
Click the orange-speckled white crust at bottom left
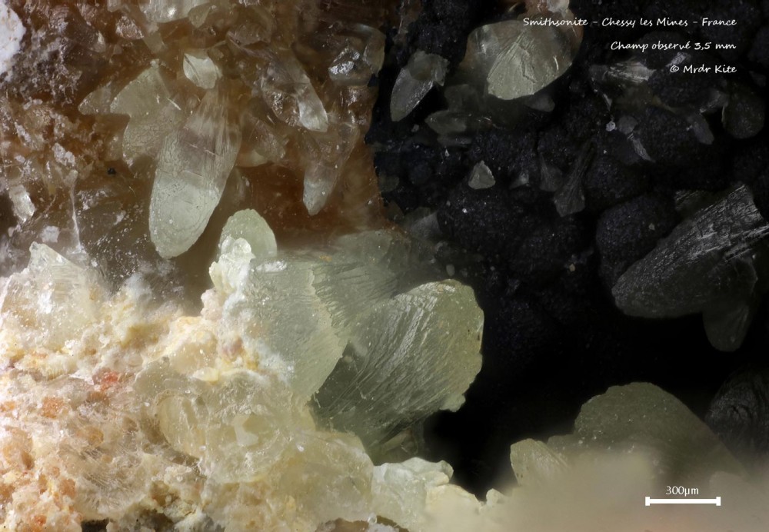tap(69, 431)
